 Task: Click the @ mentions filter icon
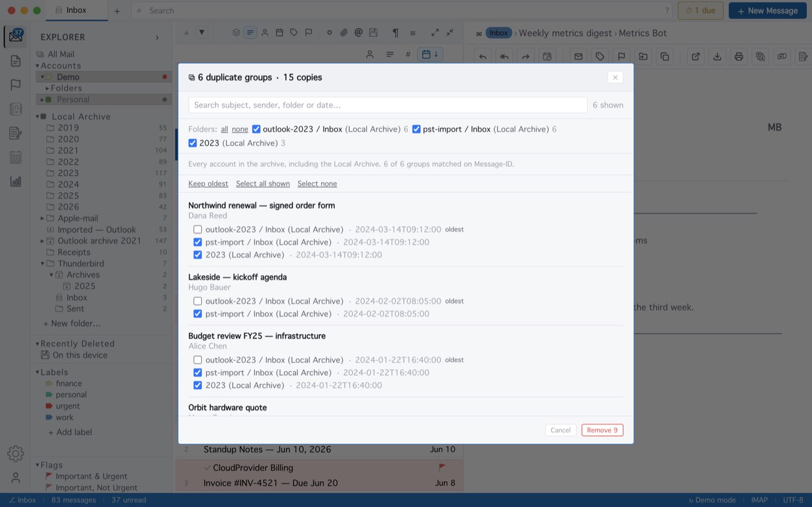tap(359, 32)
